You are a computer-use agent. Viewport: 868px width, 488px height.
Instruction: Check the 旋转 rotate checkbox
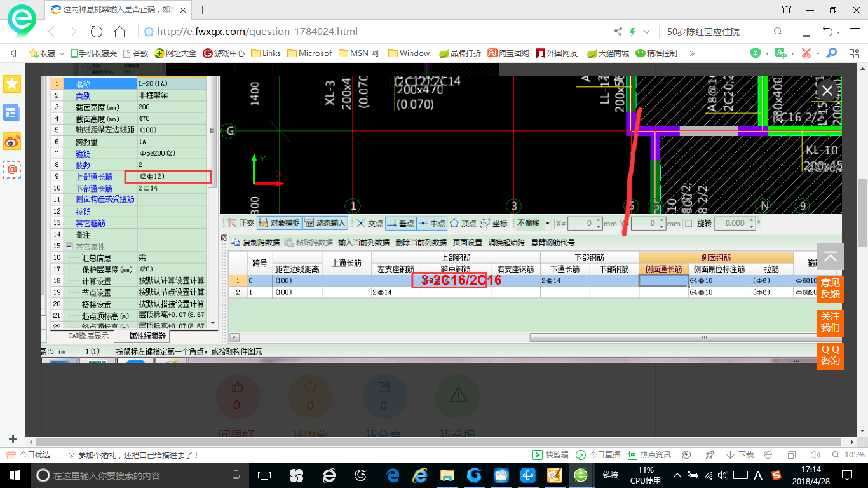[689, 224]
